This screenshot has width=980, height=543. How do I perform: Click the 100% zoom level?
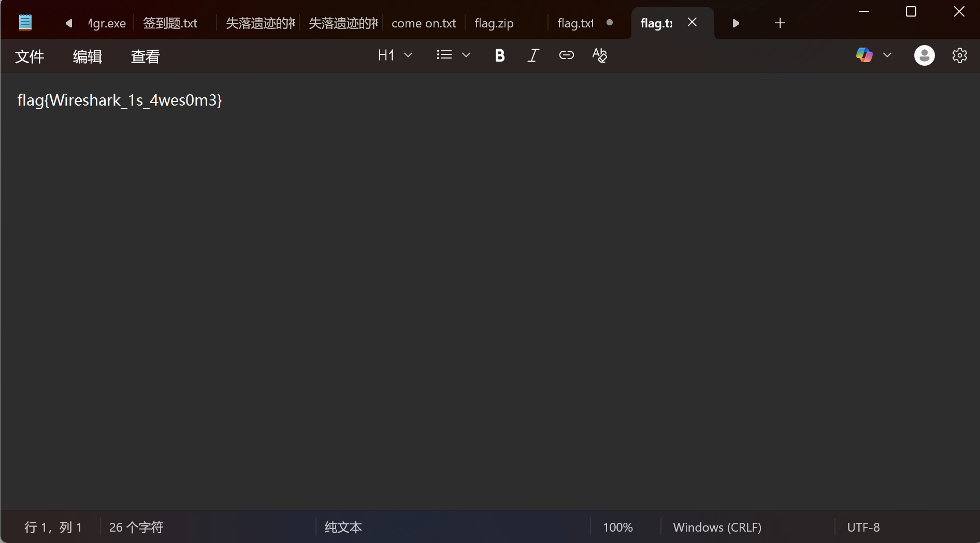click(x=618, y=527)
